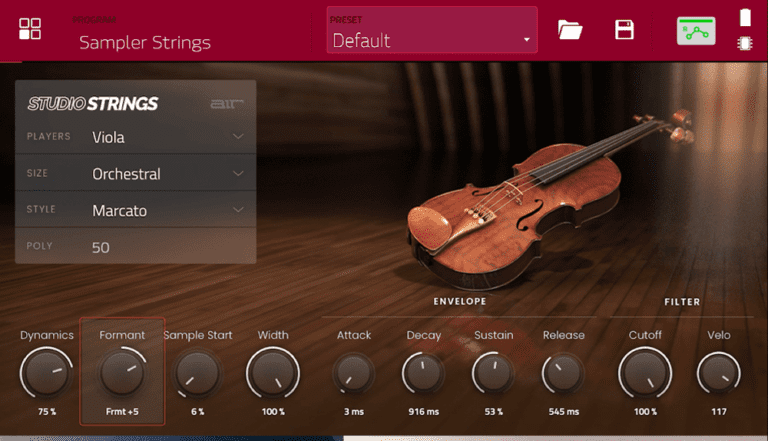Click the filter Cutoff knob

click(x=645, y=374)
